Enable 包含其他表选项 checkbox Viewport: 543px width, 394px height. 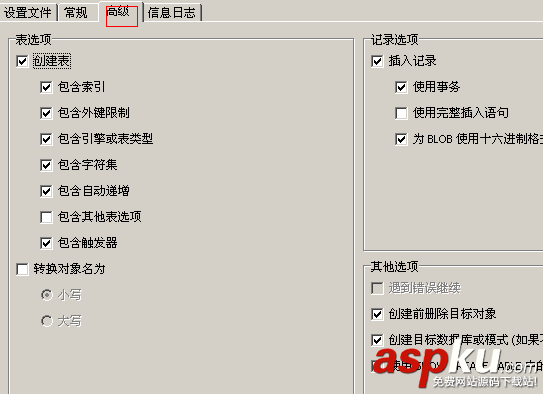[x=46, y=217]
